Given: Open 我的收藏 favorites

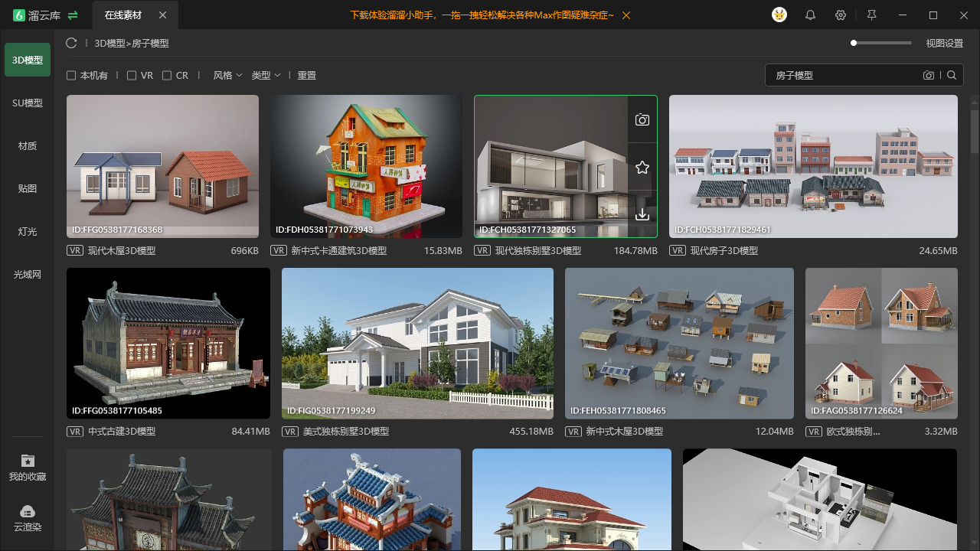Looking at the screenshot, I should click(x=28, y=468).
